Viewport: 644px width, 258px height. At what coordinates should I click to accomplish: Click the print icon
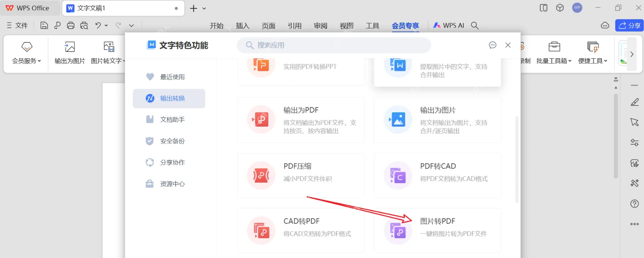click(x=71, y=26)
